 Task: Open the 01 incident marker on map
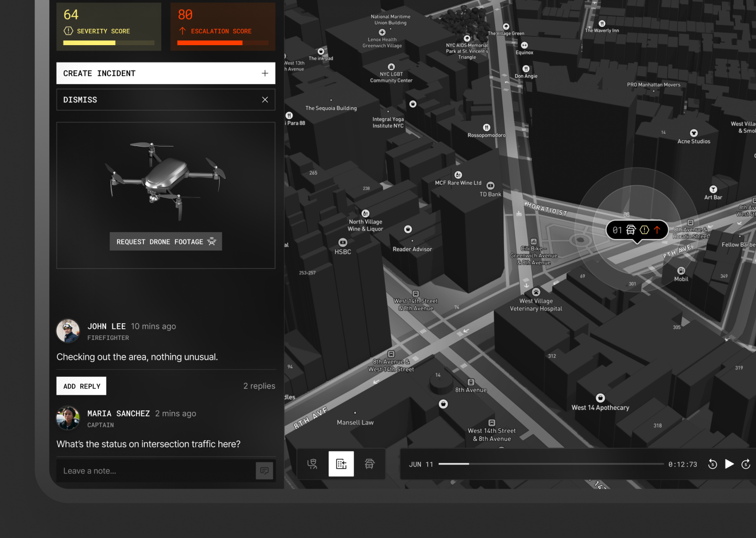pyautogui.click(x=637, y=230)
